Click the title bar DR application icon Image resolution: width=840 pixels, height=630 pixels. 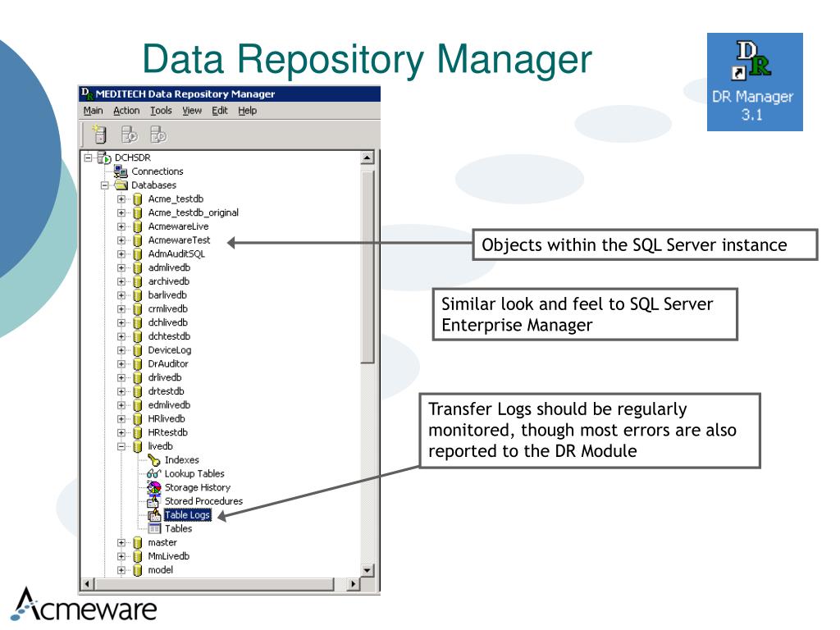click(87, 94)
